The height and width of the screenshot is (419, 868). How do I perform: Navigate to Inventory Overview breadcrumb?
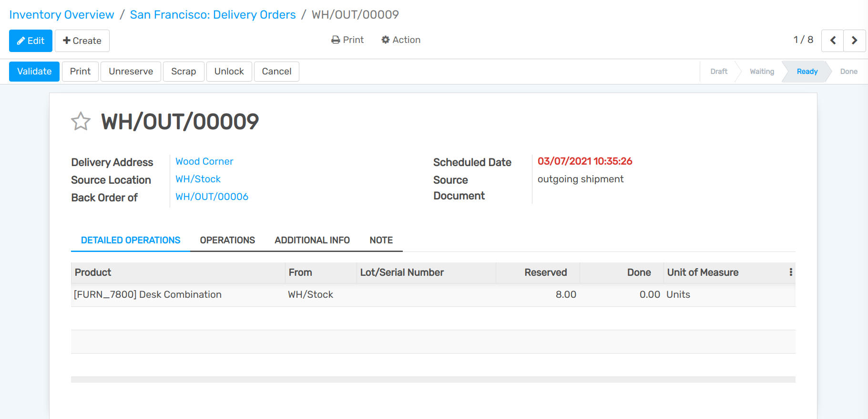click(x=61, y=15)
